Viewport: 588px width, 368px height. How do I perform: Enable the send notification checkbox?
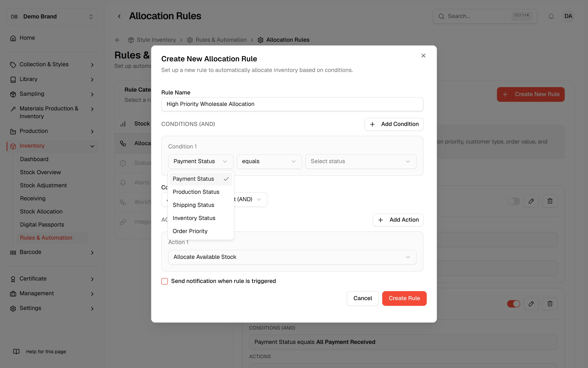165,281
